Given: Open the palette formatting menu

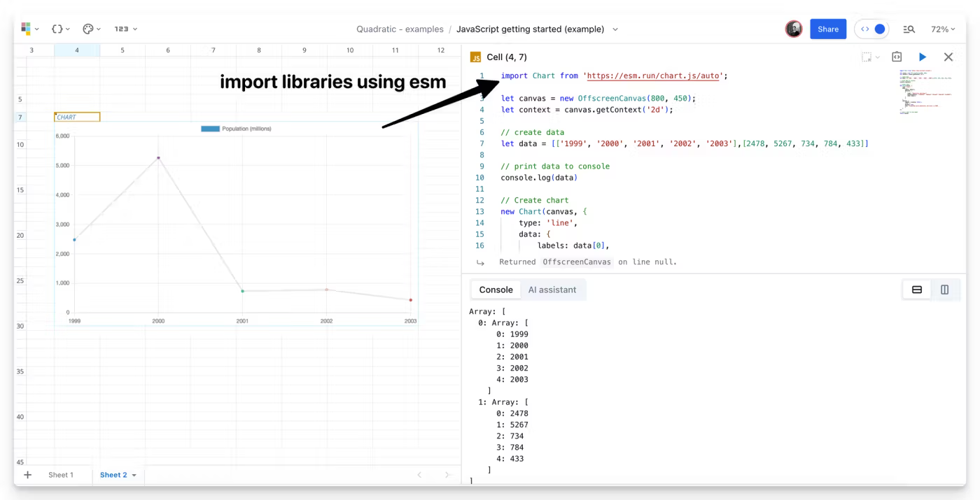Looking at the screenshot, I should (x=92, y=29).
